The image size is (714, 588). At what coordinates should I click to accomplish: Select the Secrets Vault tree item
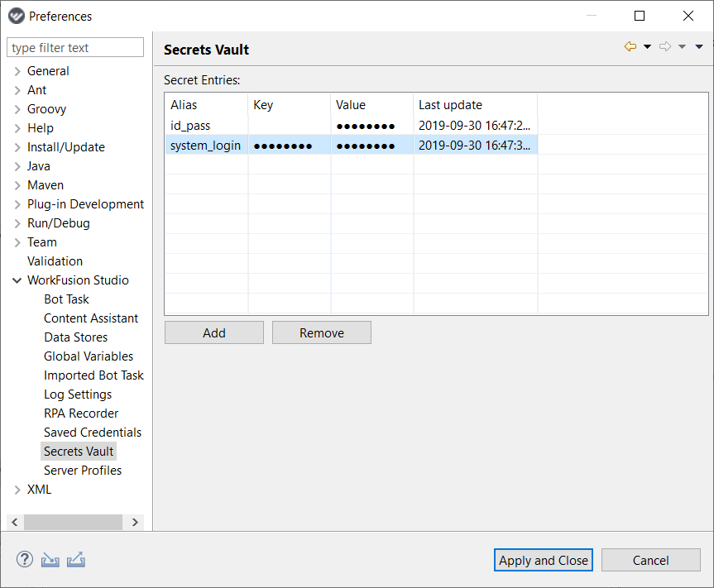[79, 452]
